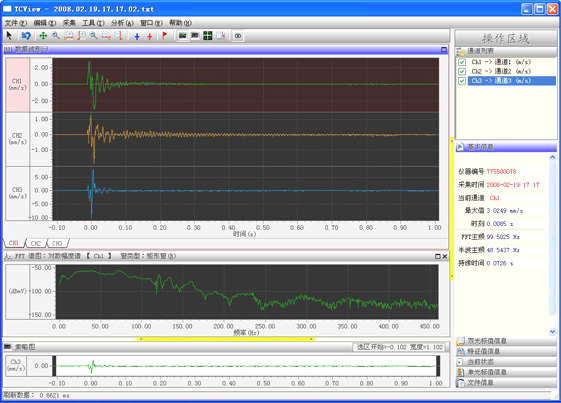Switch to the CH2 waveform tab
561x403 pixels.
(x=35, y=243)
